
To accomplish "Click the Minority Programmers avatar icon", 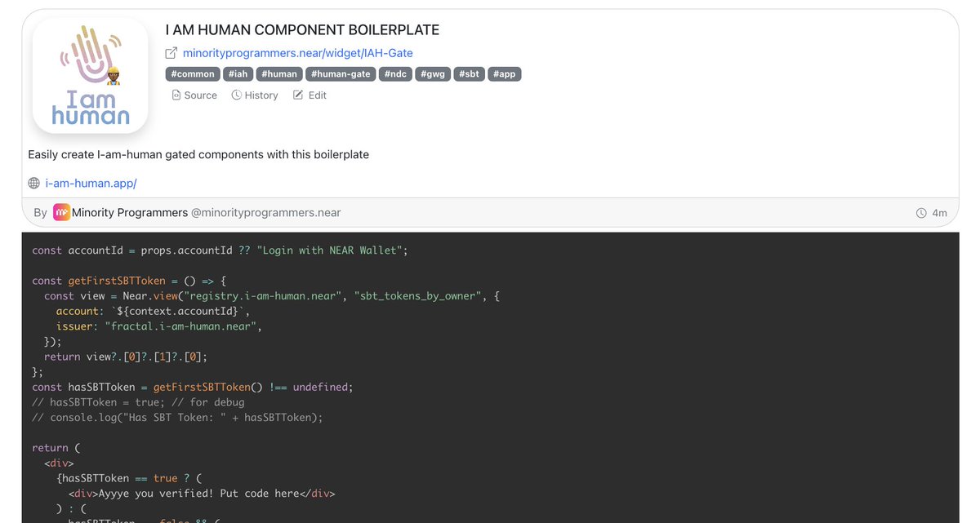I will tap(61, 212).
